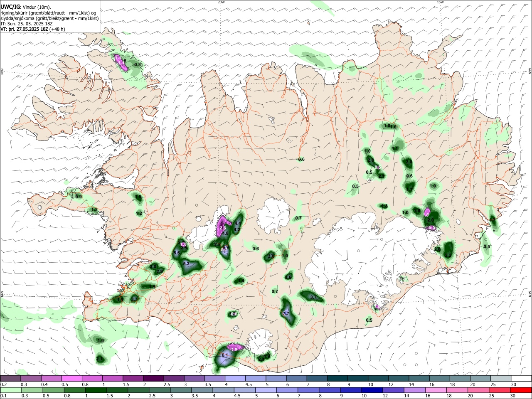The image size is (532, 399).
Task: Click the pale green swatch labeled 0.1
Action: pos(10,390)
